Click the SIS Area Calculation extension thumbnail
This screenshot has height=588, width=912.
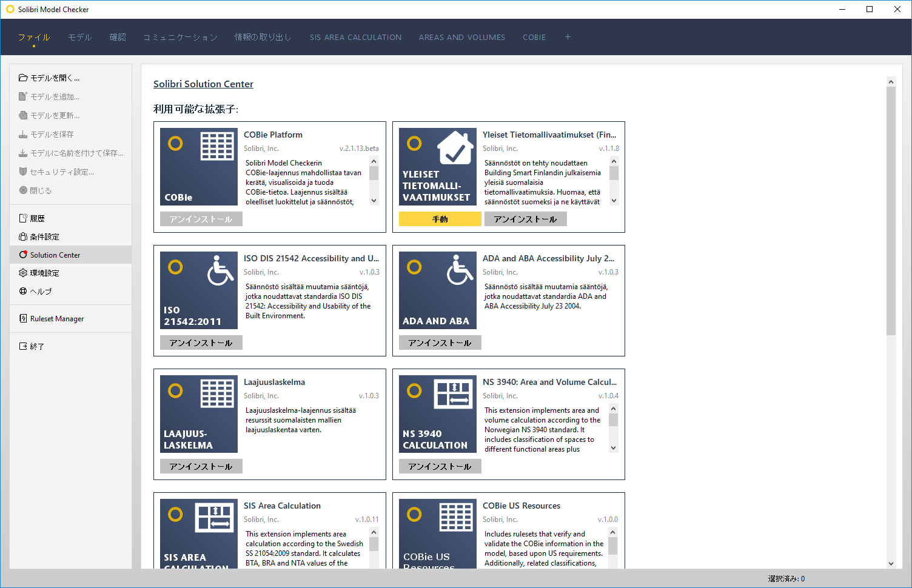[x=199, y=533]
